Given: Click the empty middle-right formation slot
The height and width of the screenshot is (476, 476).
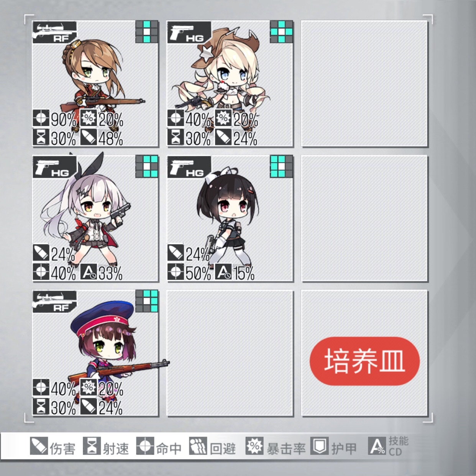Looking at the screenshot, I should 364,218.
